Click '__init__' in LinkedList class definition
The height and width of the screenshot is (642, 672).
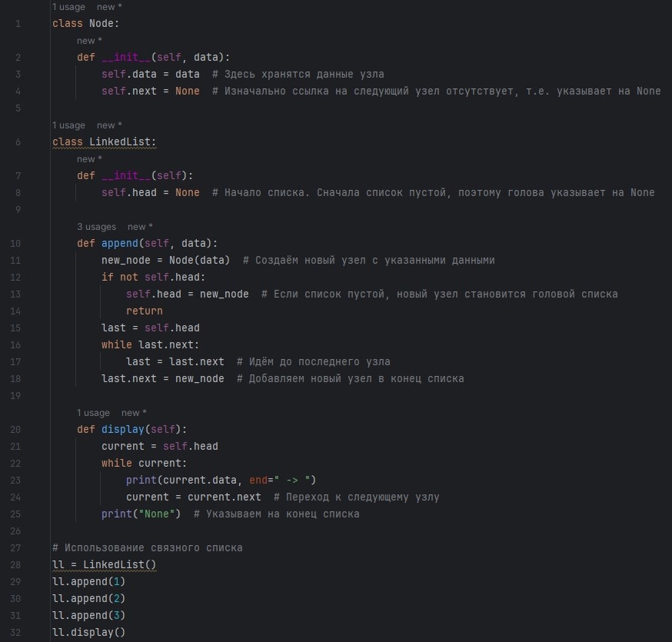pyautogui.click(x=126, y=176)
